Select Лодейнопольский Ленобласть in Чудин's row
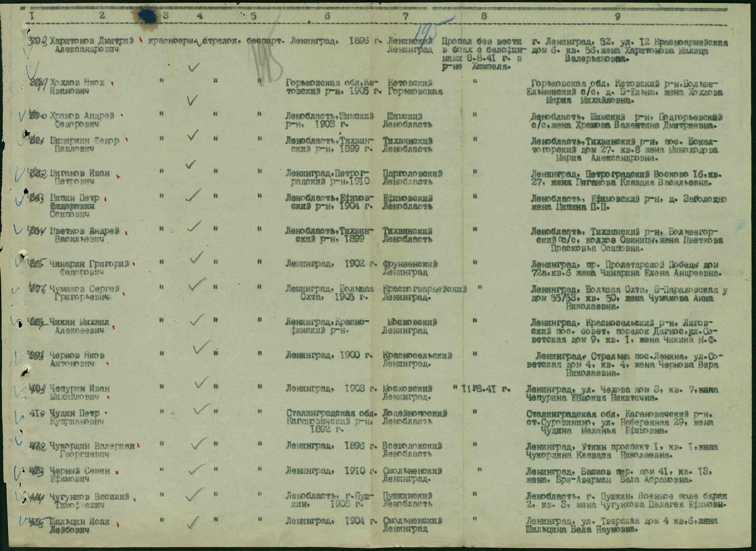This screenshot has width=756, height=551. click(414, 417)
